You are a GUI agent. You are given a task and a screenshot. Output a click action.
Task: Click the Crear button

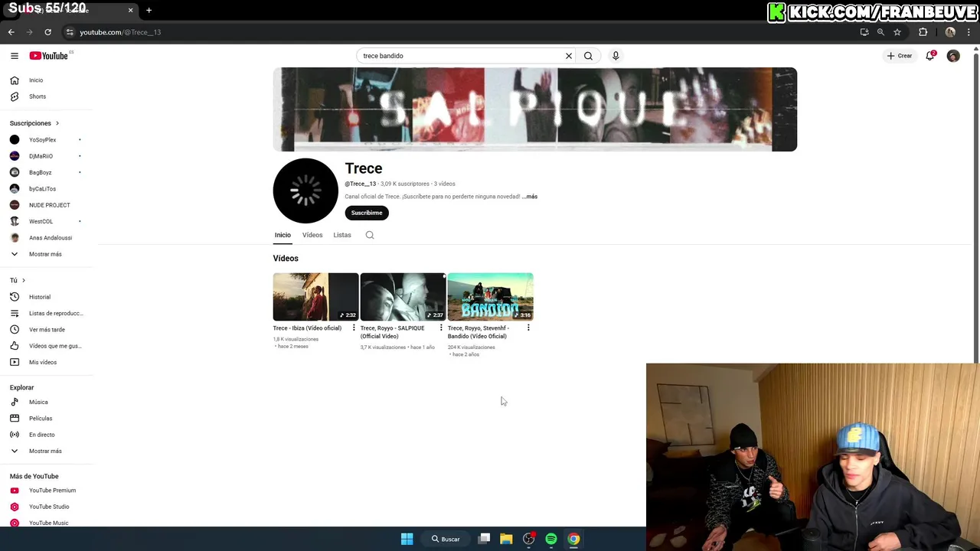[x=900, y=56]
